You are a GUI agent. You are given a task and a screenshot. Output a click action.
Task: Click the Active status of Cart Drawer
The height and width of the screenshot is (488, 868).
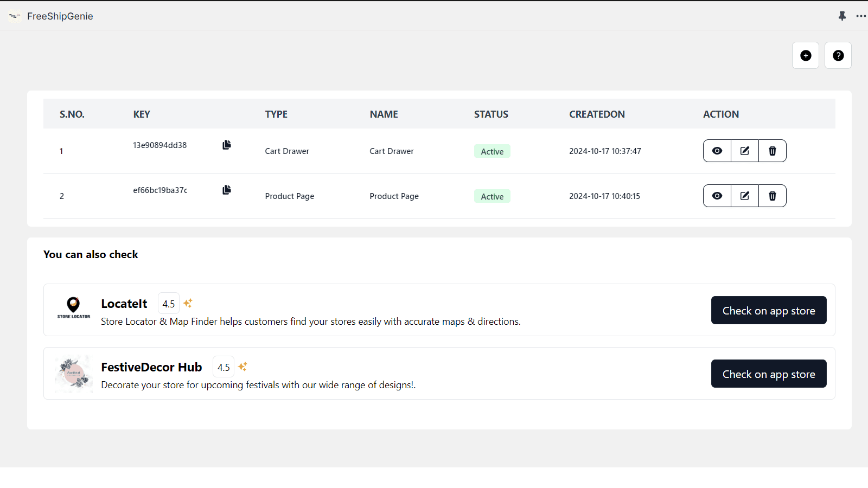pyautogui.click(x=492, y=151)
